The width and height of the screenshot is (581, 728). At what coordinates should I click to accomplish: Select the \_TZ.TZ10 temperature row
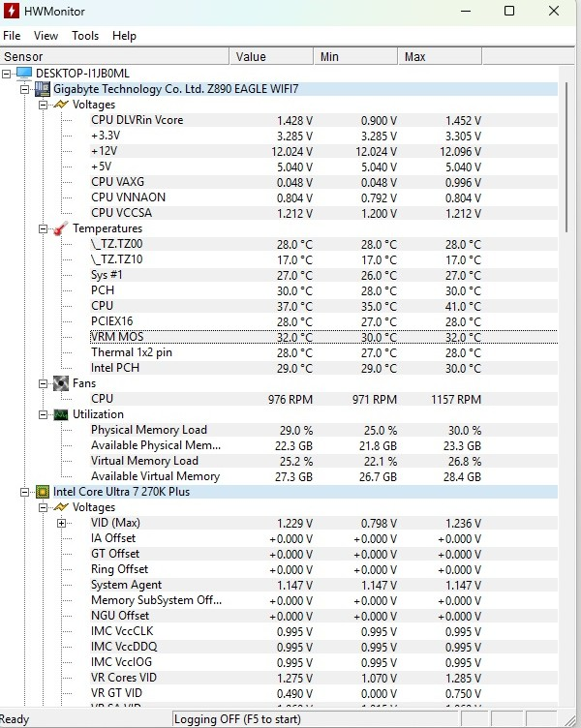[323, 259]
